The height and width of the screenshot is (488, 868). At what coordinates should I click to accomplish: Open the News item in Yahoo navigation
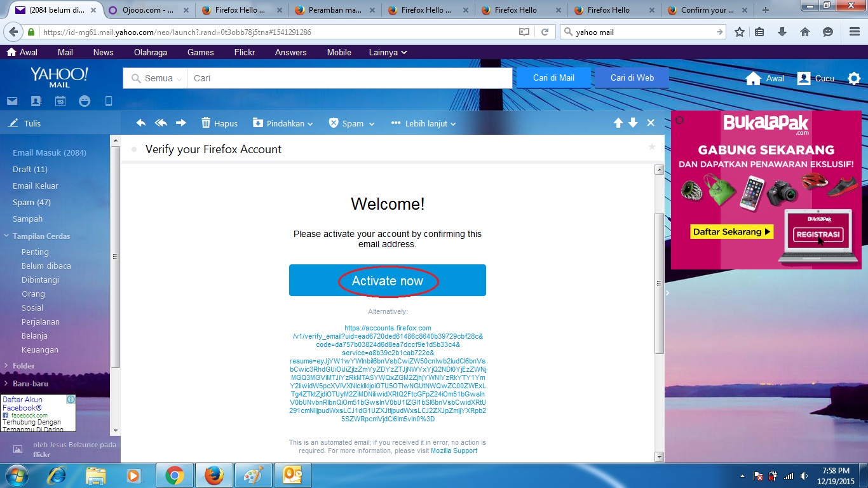[103, 52]
